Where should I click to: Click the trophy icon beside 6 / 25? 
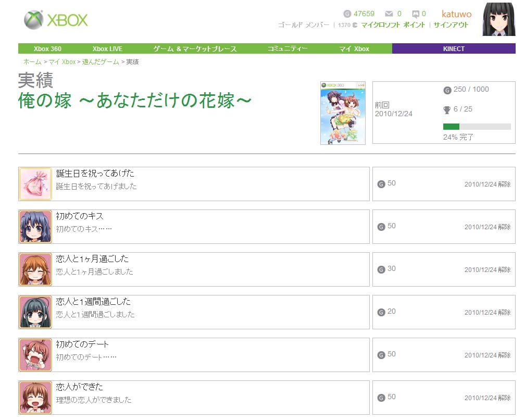pos(447,110)
